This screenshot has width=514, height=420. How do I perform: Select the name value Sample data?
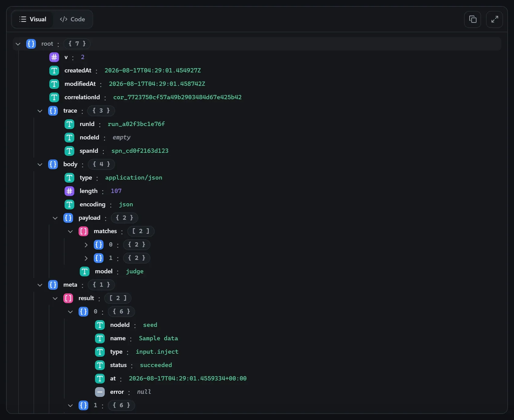click(158, 338)
